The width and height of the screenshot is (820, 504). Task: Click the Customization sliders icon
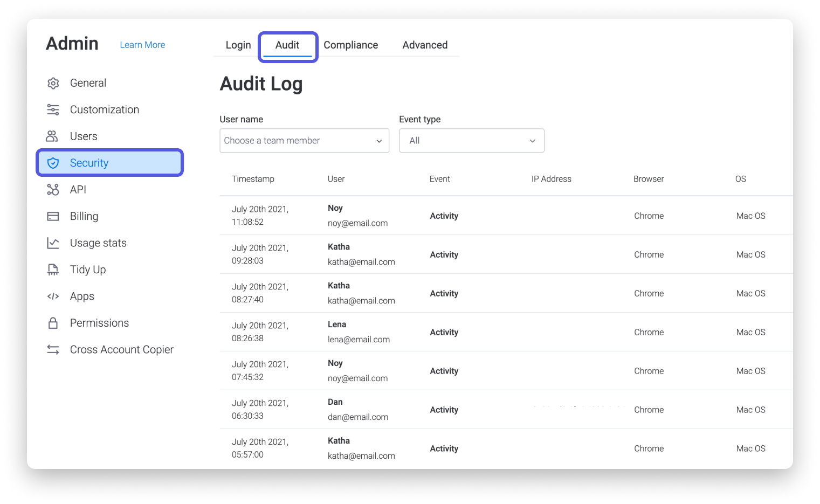click(53, 110)
